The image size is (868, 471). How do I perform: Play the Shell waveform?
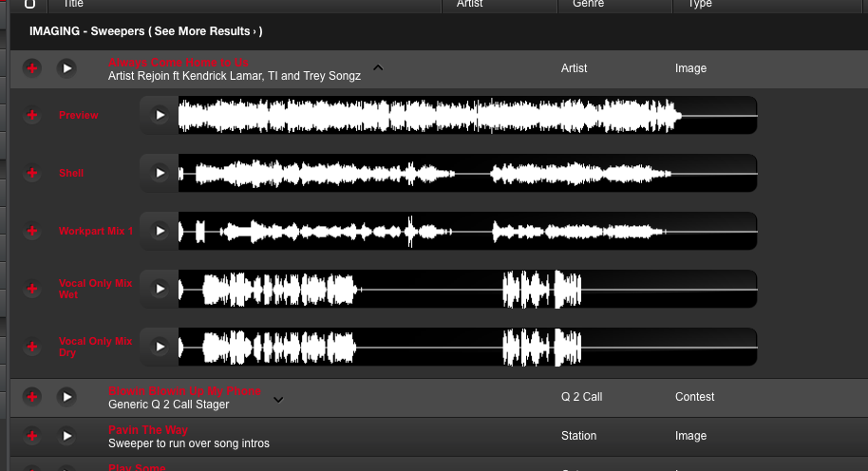coord(160,173)
